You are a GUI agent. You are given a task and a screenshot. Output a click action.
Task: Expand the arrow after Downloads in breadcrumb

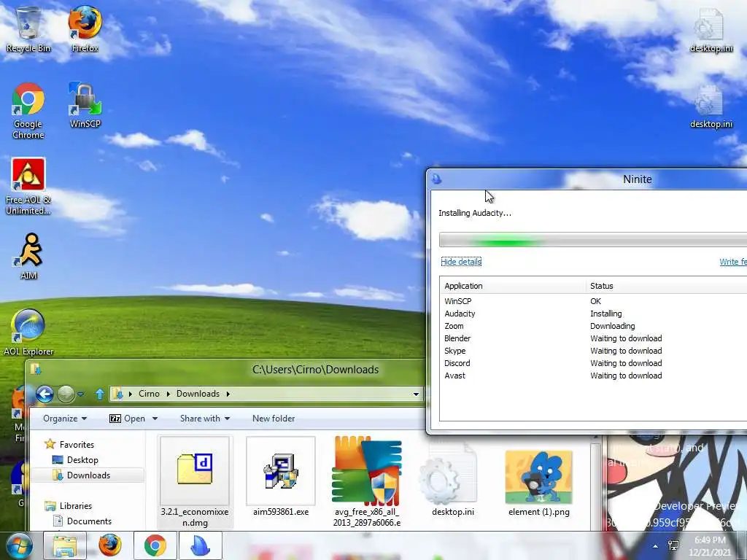pos(228,394)
